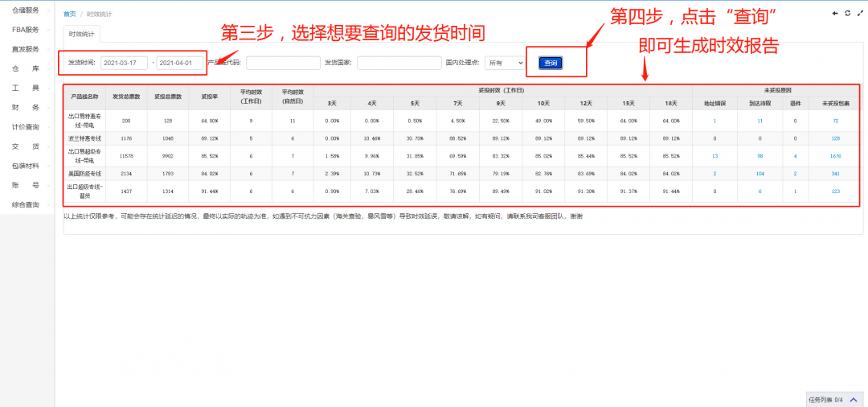The width and height of the screenshot is (868, 407).
Task: Open 到达待取 link 104
Action: (x=760, y=174)
